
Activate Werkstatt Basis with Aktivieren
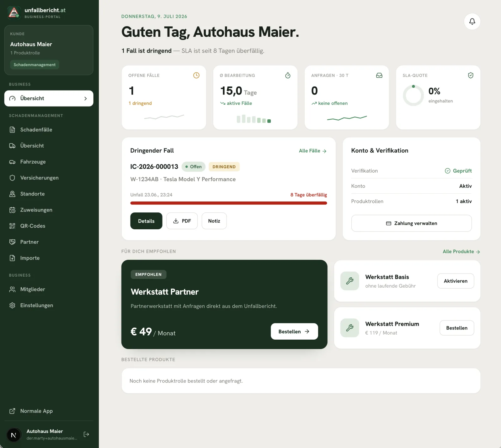tap(456, 281)
